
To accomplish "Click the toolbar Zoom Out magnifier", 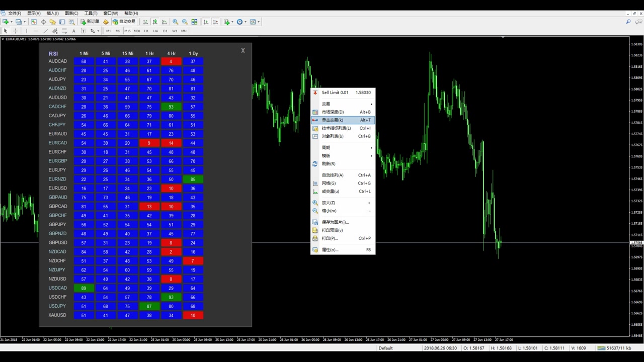I will pyautogui.click(x=185, y=22).
